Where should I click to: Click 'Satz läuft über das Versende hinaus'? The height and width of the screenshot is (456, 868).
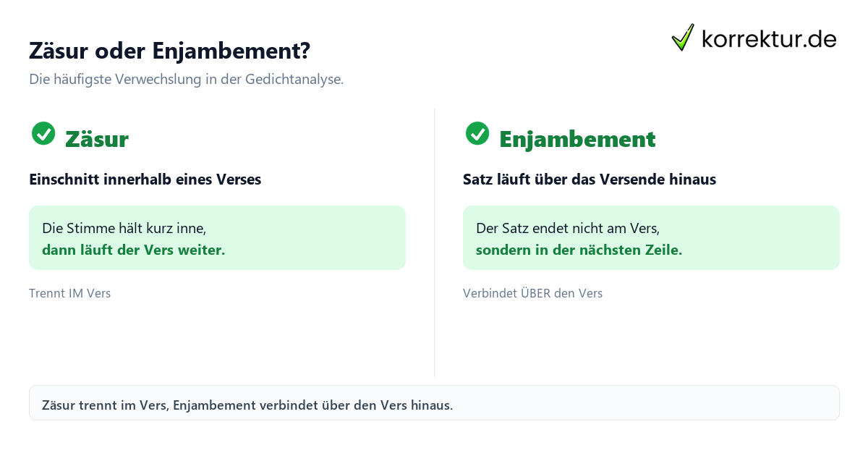pyautogui.click(x=590, y=180)
